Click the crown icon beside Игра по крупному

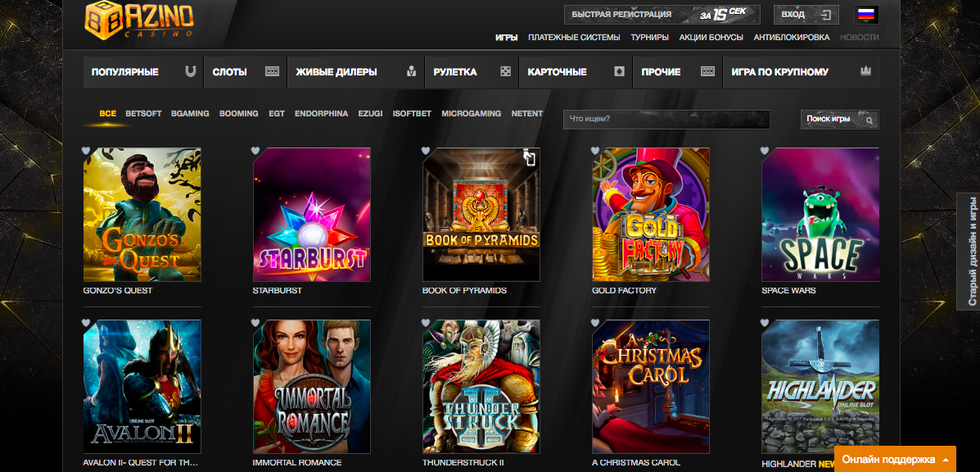point(865,72)
